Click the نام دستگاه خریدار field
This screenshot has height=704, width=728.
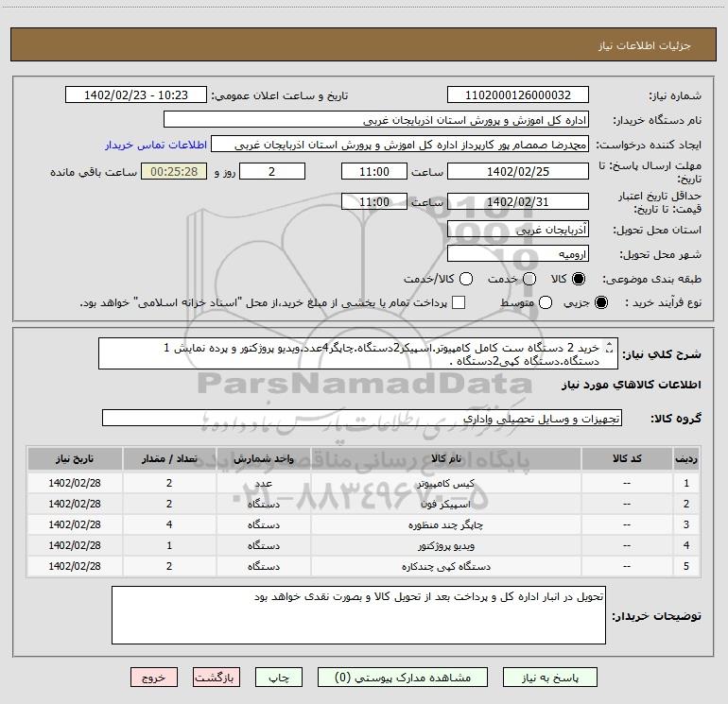(x=376, y=120)
